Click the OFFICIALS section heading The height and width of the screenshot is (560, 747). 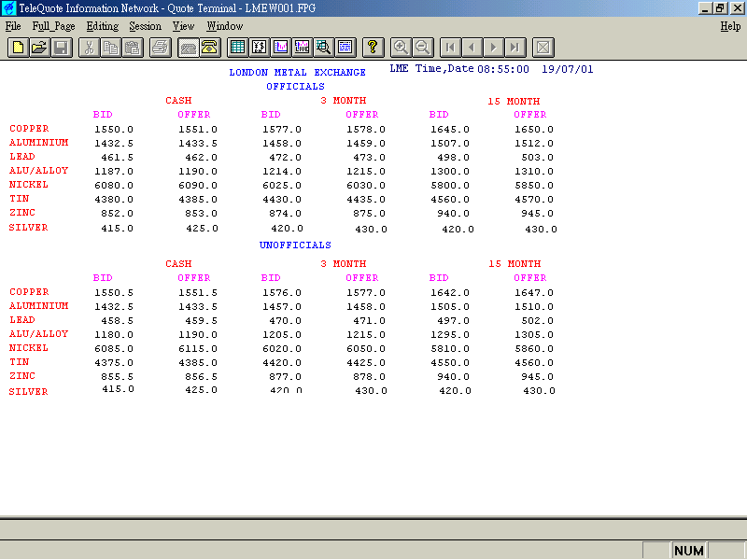tap(295, 86)
